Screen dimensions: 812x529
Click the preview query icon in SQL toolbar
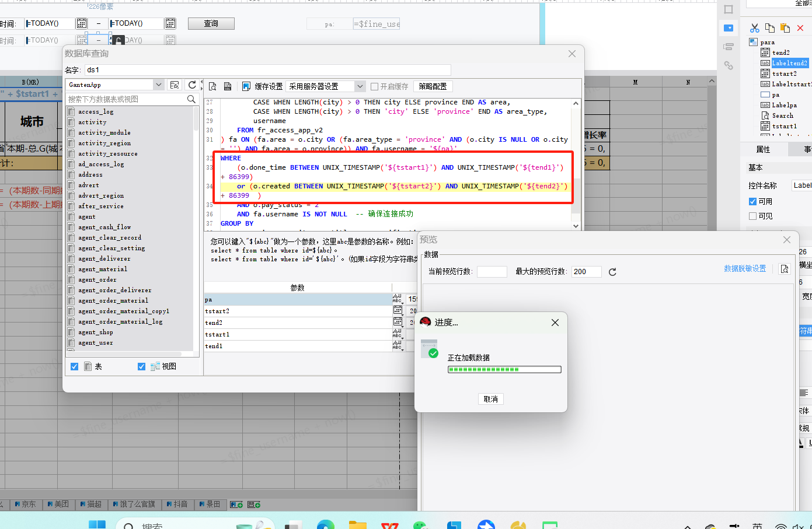tap(212, 86)
